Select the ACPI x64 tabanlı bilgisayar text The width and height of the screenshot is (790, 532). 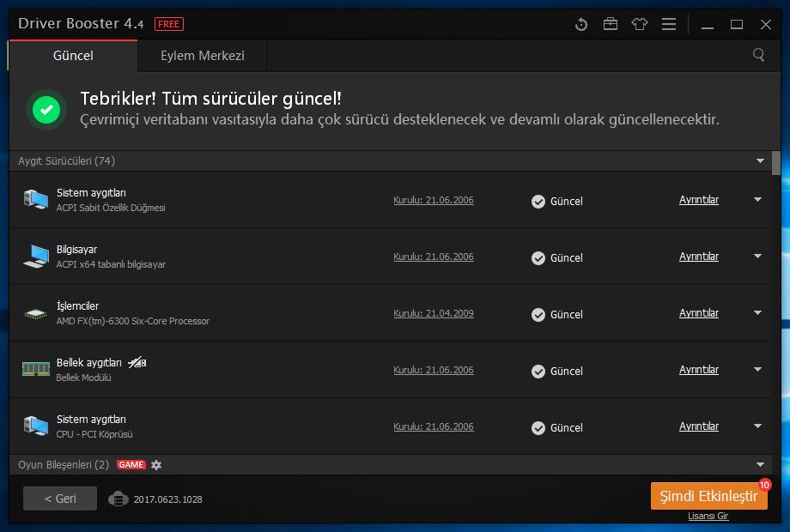coord(111,264)
